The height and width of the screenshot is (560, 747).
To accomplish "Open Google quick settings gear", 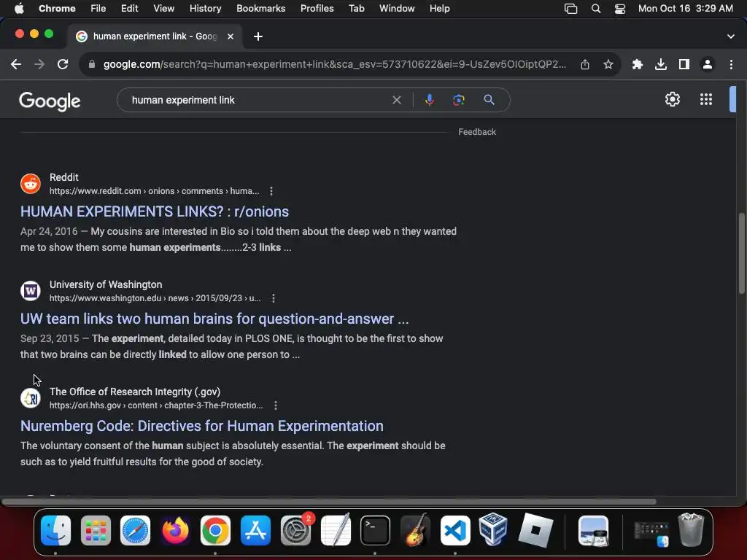I will (672, 99).
